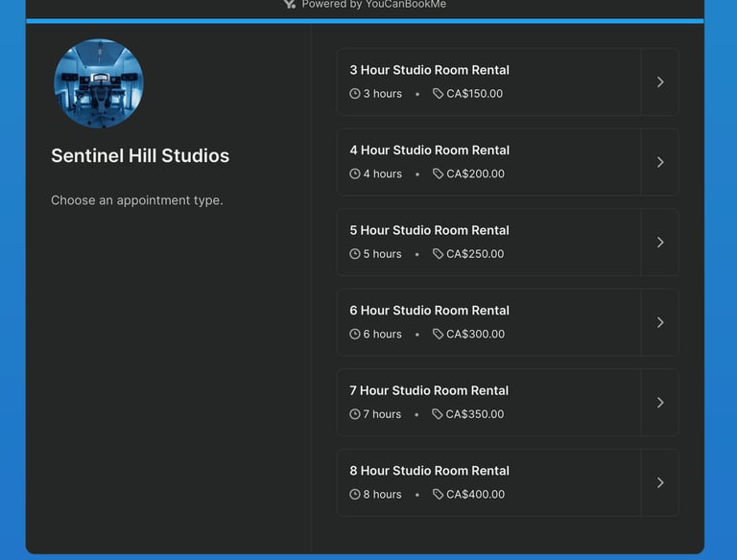The width and height of the screenshot is (737, 560).
Task: Click the CA$400.00 price text
Action: click(x=476, y=494)
